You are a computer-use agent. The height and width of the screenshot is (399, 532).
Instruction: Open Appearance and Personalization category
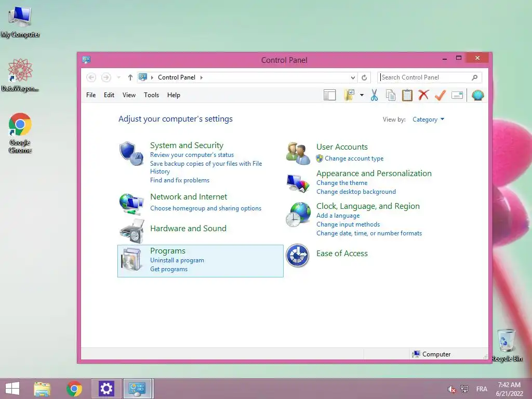tap(374, 174)
